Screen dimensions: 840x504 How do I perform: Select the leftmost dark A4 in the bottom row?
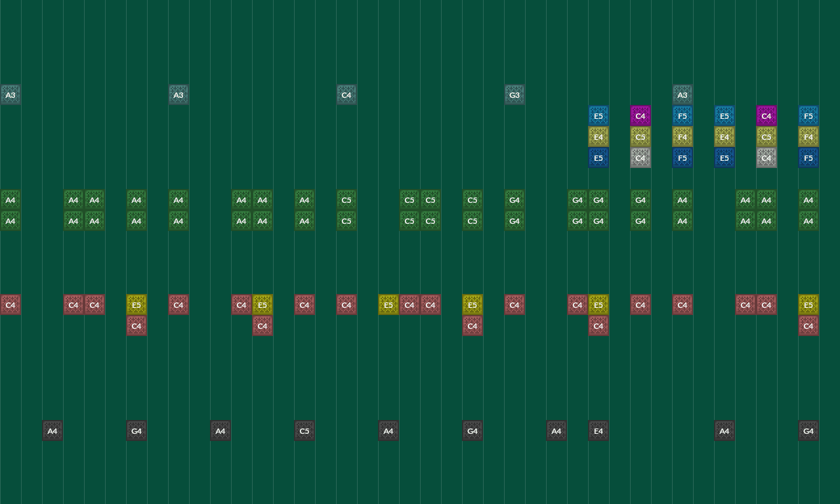(x=52, y=430)
